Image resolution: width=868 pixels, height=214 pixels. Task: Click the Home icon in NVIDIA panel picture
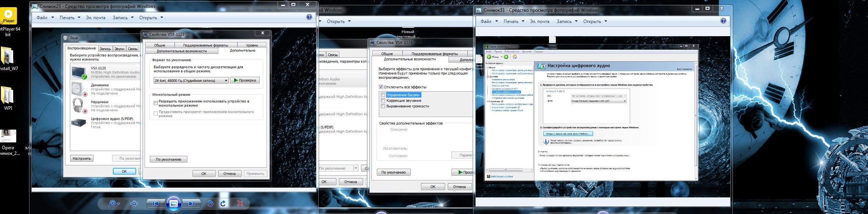(x=515, y=57)
